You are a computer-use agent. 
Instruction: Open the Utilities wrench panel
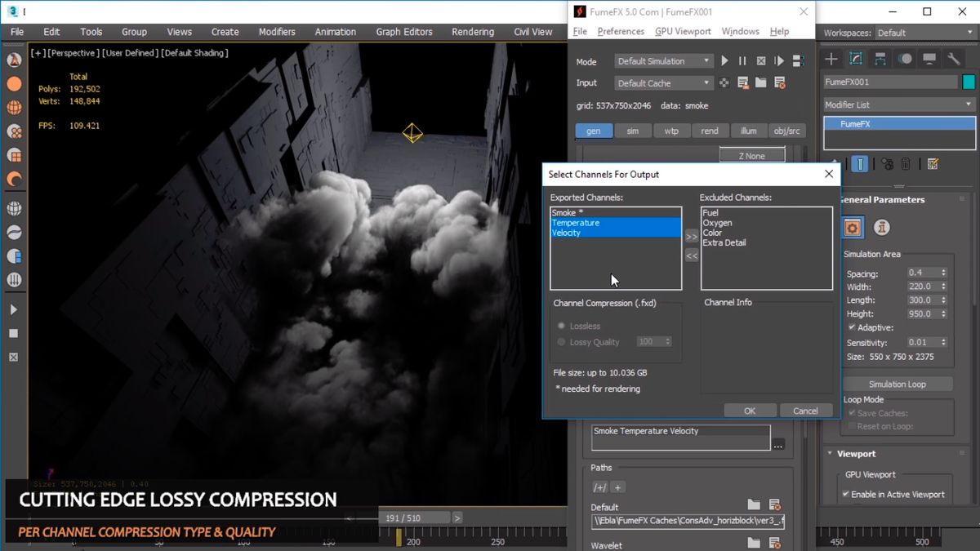point(953,59)
